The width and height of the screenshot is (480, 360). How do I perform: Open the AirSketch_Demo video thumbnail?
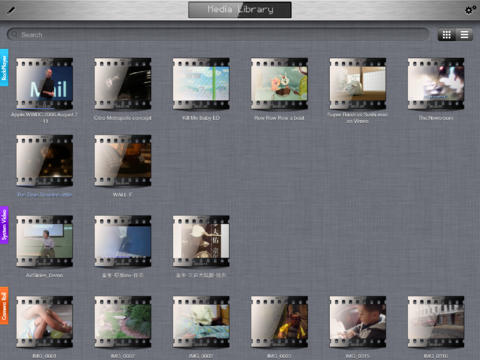point(44,241)
